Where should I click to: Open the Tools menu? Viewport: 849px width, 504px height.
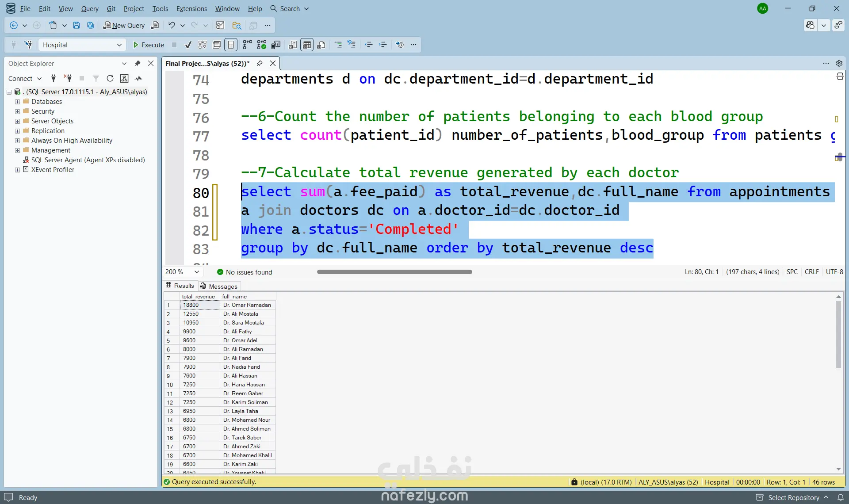pyautogui.click(x=160, y=8)
